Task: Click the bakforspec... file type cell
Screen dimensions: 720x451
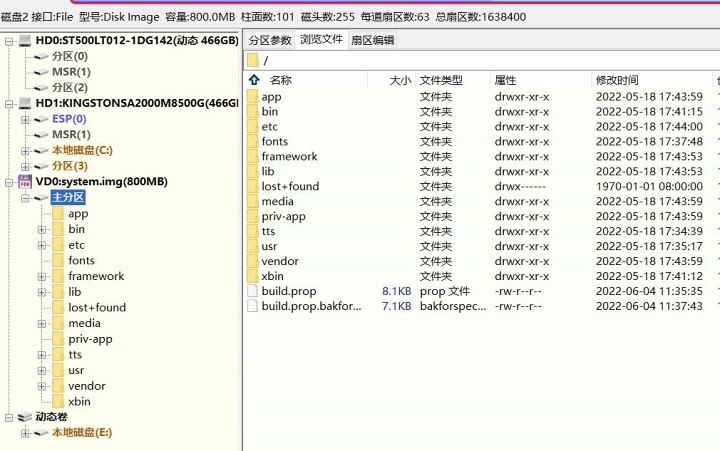Action: tap(453, 306)
